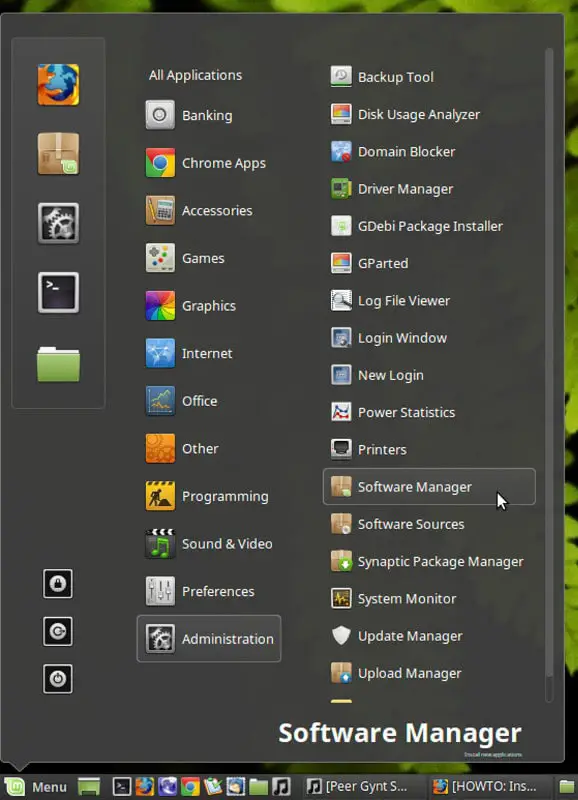Click the Menu button in panel
This screenshot has width=578, height=800.
coord(36,787)
